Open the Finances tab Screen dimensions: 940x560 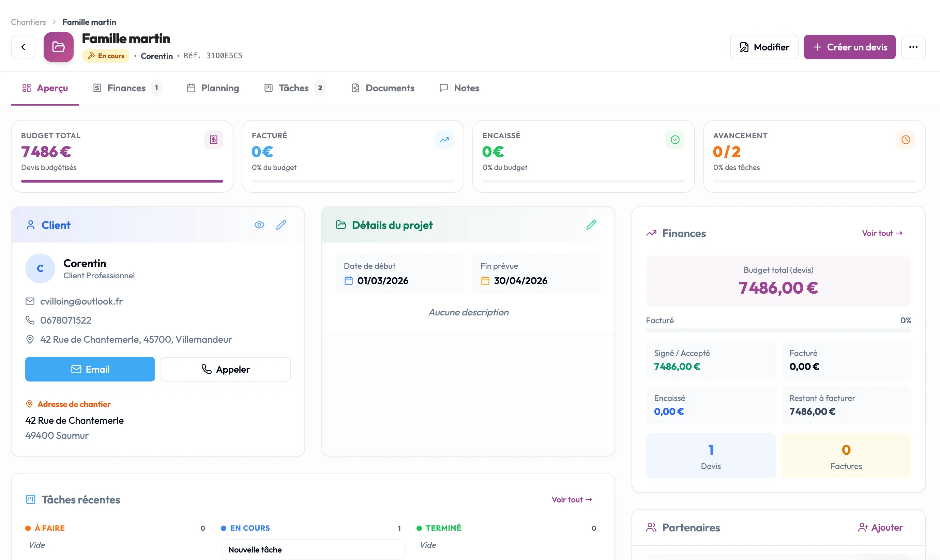tap(126, 88)
